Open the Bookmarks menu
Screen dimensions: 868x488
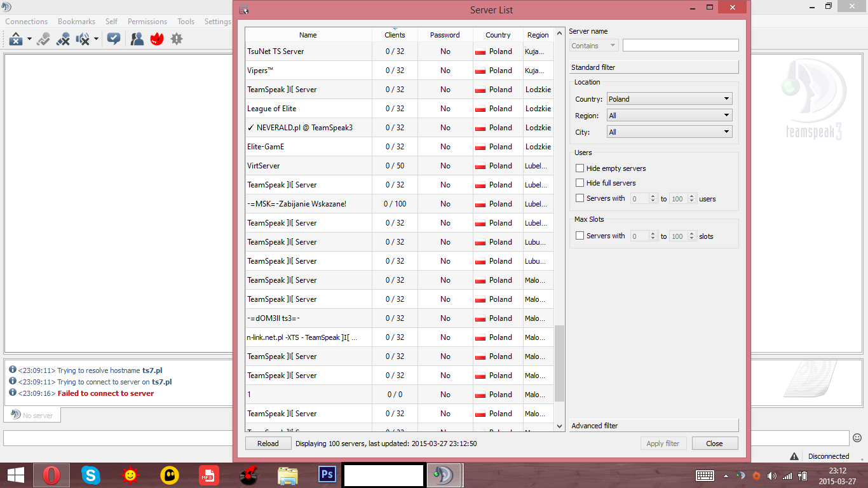point(76,22)
